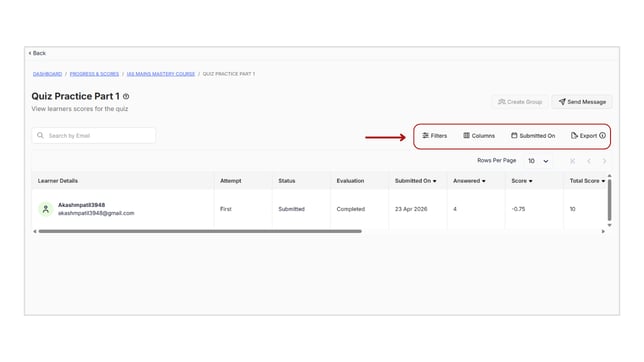Screen dimensions: 644x362
Task: Open Progress & Scores breadcrumb link
Action: (x=94, y=74)
